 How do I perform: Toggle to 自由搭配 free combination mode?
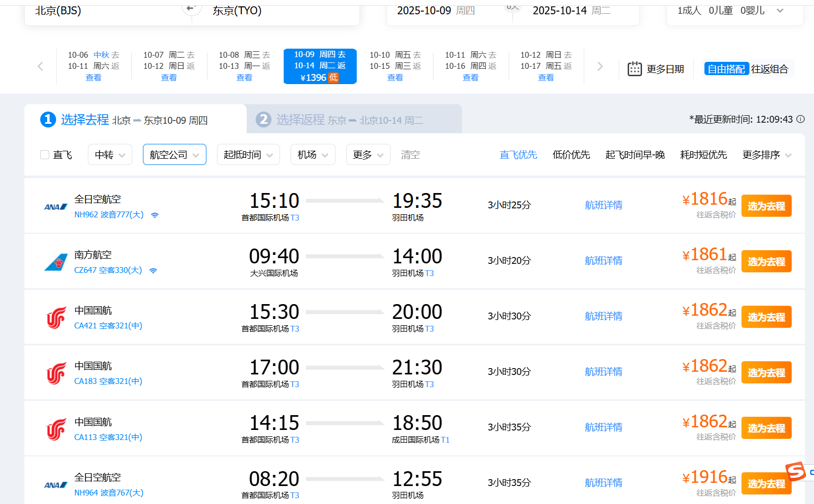pyautogui.click(x=726, y=69)
